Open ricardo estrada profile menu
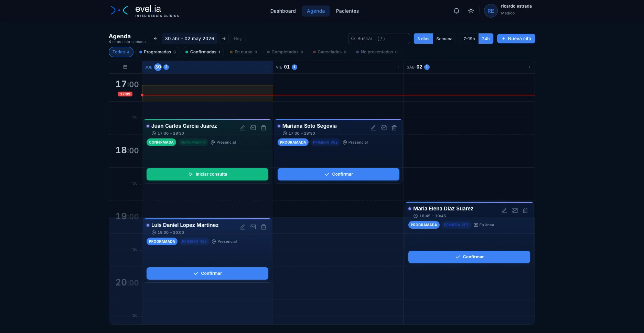644x333 pixels. [516, 9]
